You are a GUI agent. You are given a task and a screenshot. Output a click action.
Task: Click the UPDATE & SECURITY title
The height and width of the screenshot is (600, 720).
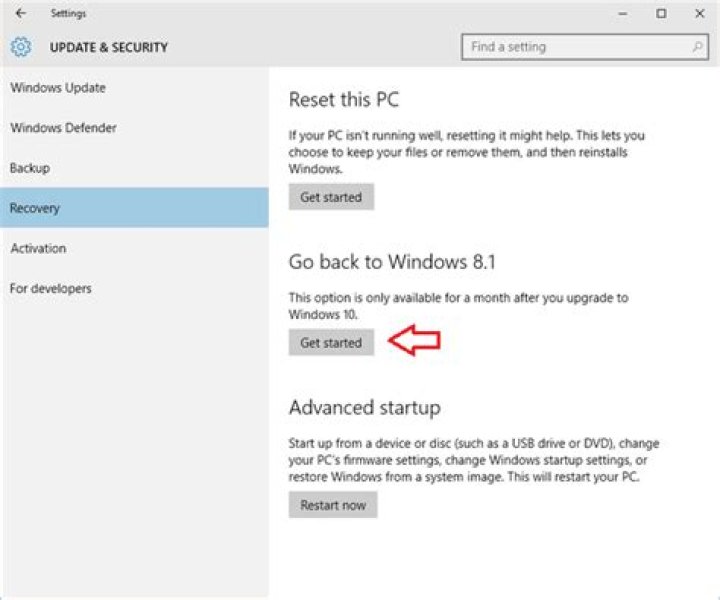(109, 47)
